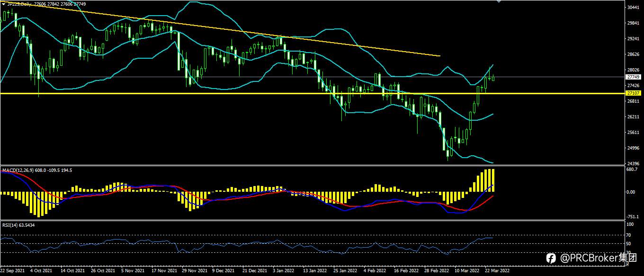Viewport: 644px width, 276px height.
Task: Click the 27426 price scale value
Action: [x=634, y=86]
